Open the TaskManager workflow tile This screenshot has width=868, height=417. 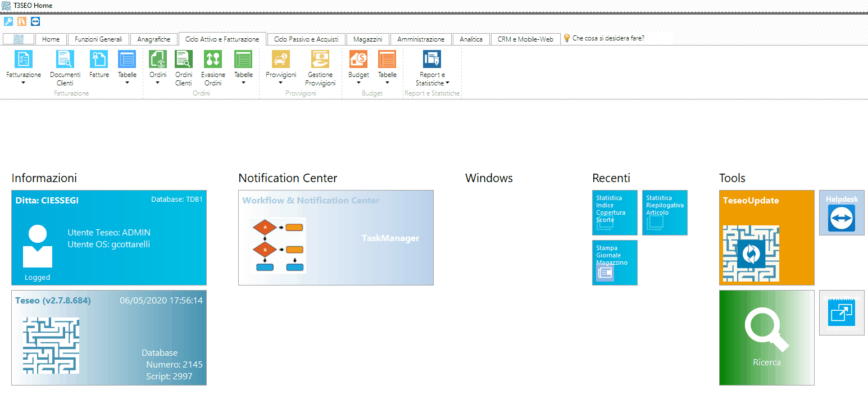point(336,238)
